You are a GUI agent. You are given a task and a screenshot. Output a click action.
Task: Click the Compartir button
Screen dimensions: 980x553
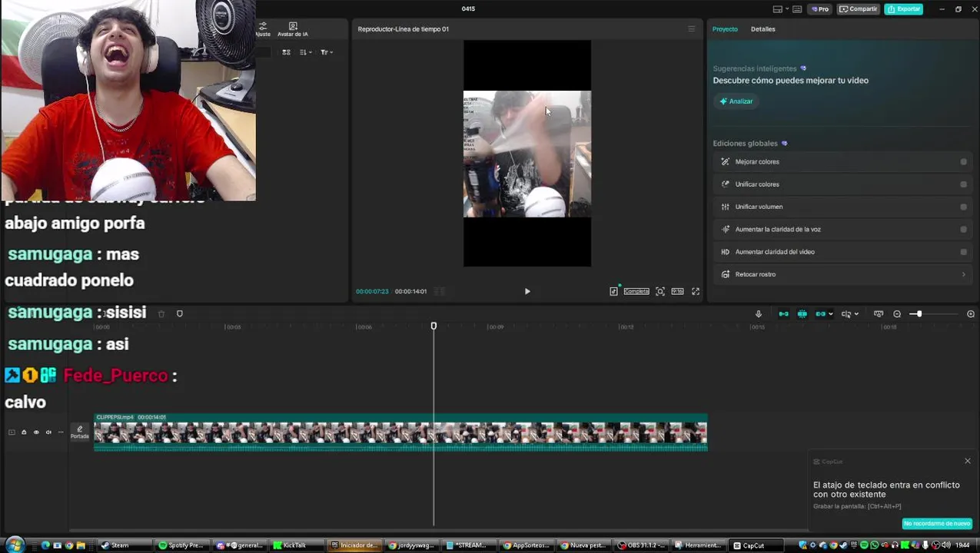[x=859, y=9]
